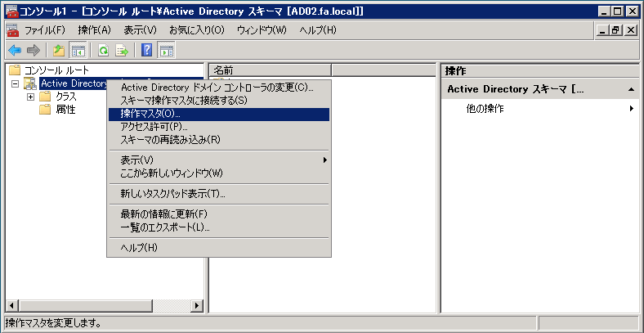Click the Back arrow toolbar icon
The image size is (644, 333).
coord(14,50)
